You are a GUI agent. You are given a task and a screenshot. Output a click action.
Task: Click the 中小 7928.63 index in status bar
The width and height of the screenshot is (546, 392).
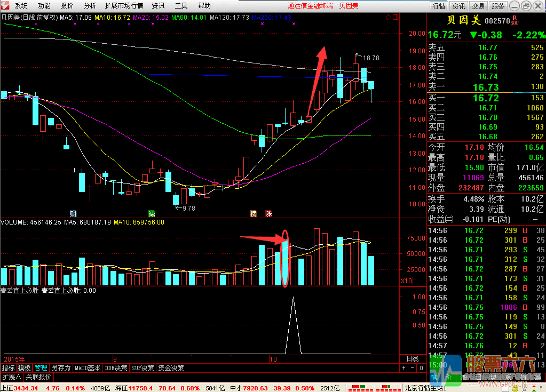coord(249,388)
